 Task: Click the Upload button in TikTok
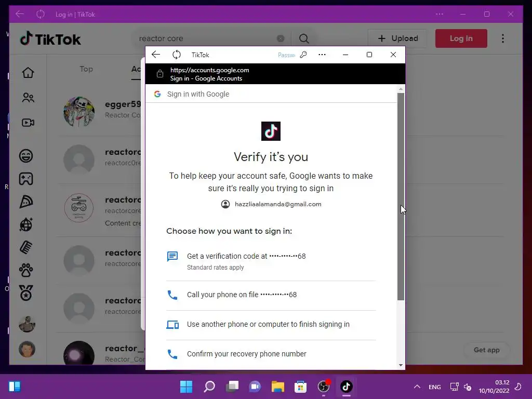pyautogui.click(x=397, y=38)
